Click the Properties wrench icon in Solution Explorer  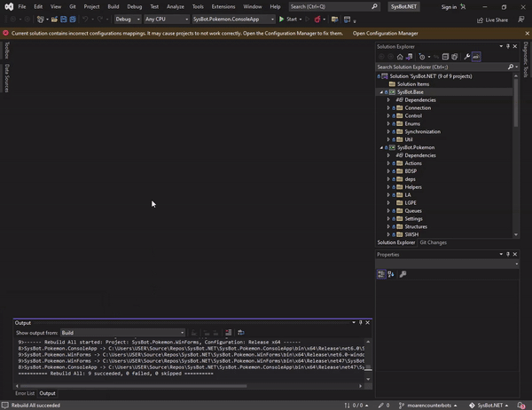[x=467, y=57]
